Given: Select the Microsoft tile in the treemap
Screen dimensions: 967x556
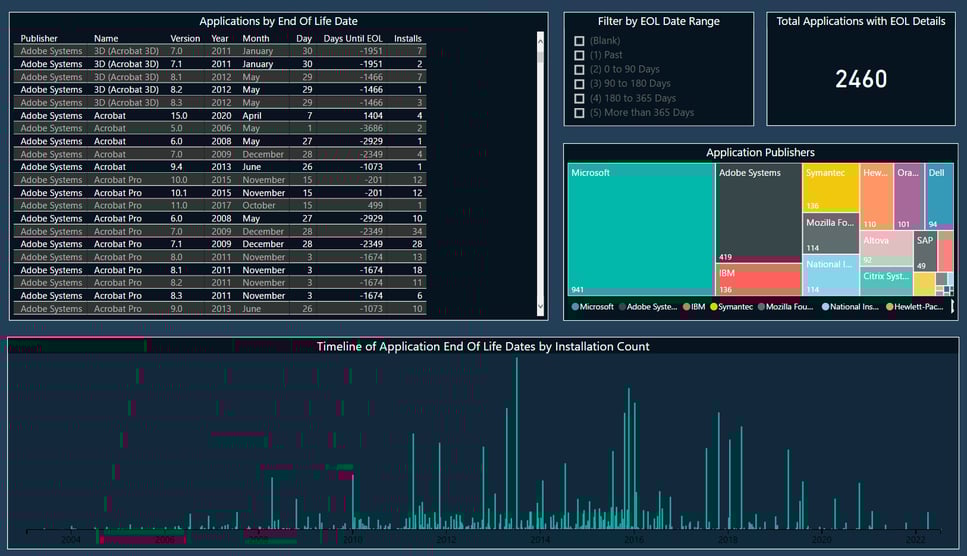Looking at the screenshot, I should [641, 229].
